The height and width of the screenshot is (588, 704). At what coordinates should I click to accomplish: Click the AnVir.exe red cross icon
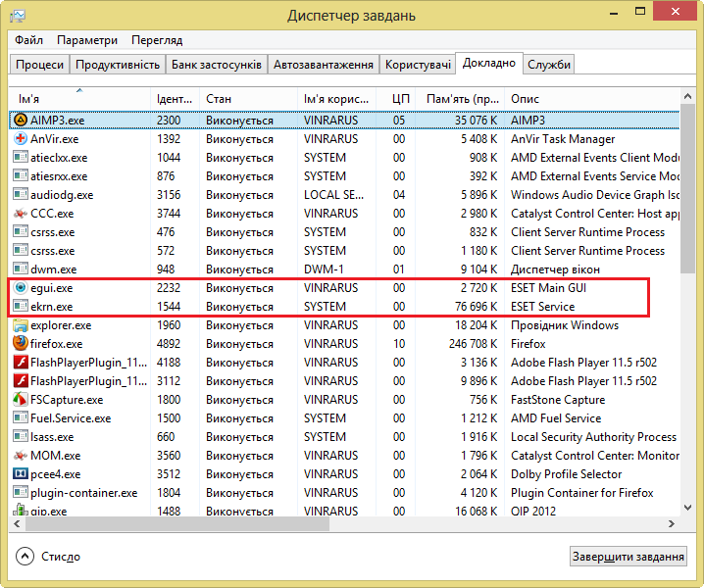pos(21,139)
